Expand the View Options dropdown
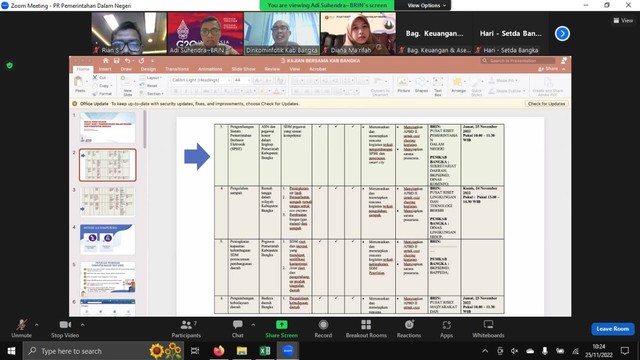The height and width of the screenshot is (360, 640). (427, 5)
